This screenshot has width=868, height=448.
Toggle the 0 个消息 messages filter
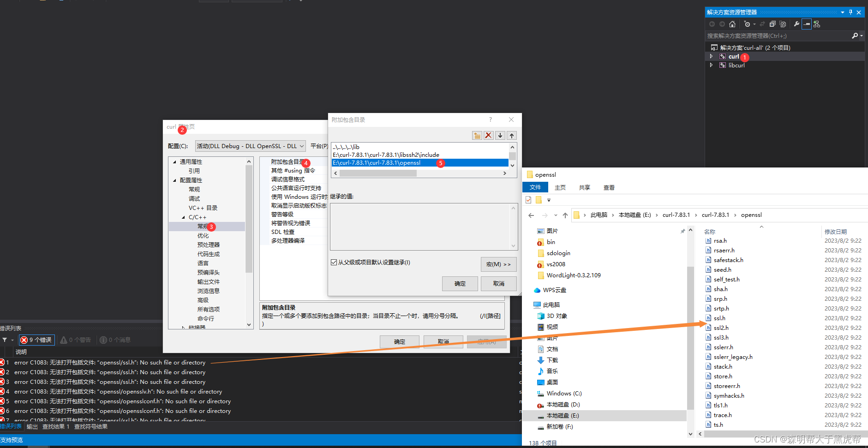point(116,340)
